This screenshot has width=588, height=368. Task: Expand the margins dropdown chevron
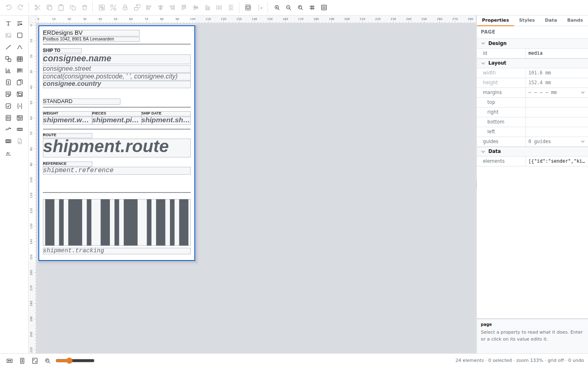[x=583, y=92]
